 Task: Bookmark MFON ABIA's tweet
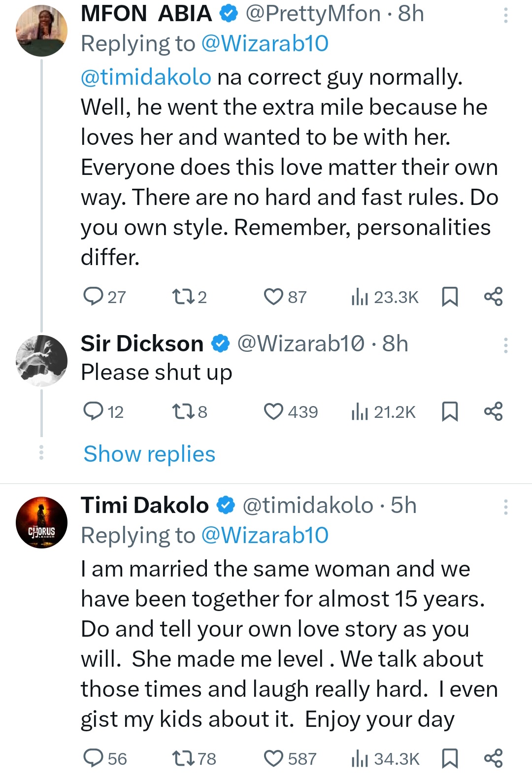point(450,297)
